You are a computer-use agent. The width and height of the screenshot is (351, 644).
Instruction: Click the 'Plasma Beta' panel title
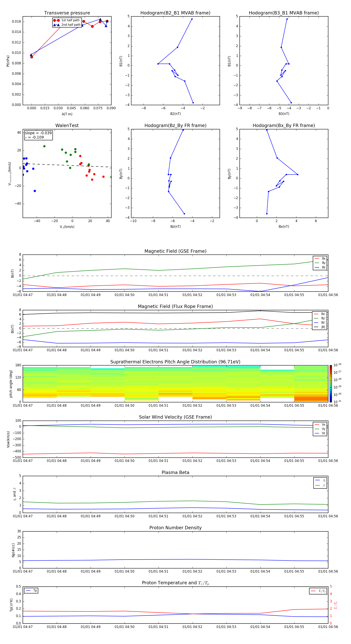coord(175,472)
